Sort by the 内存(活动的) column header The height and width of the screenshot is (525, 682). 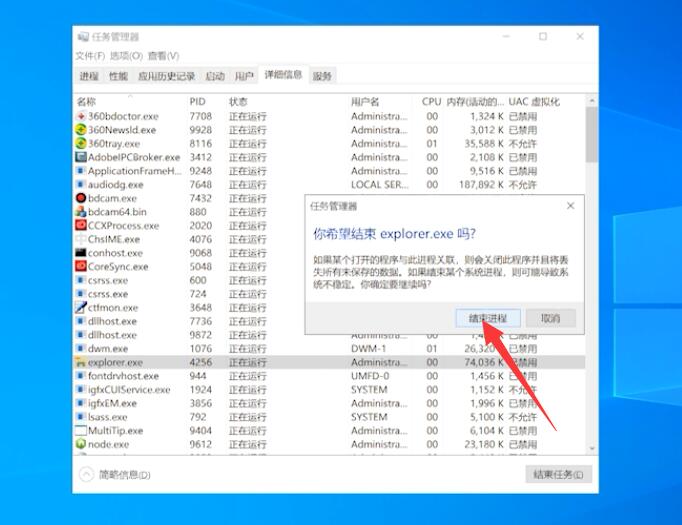475,102
